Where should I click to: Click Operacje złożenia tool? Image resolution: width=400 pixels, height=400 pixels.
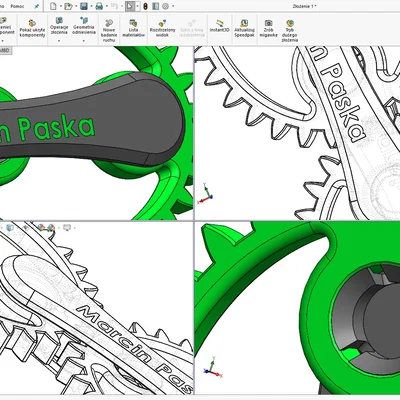(x=59, y=26)
